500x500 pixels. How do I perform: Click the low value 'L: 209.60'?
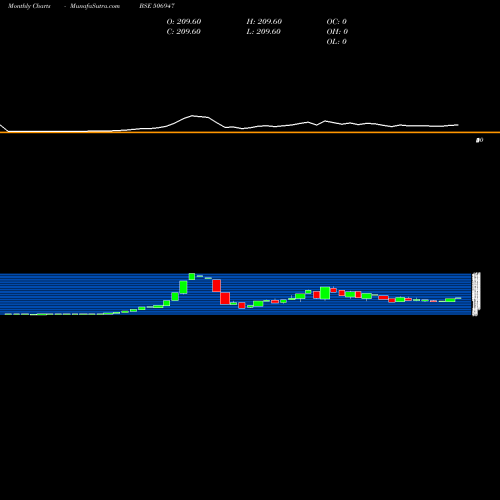coord(263,31)
